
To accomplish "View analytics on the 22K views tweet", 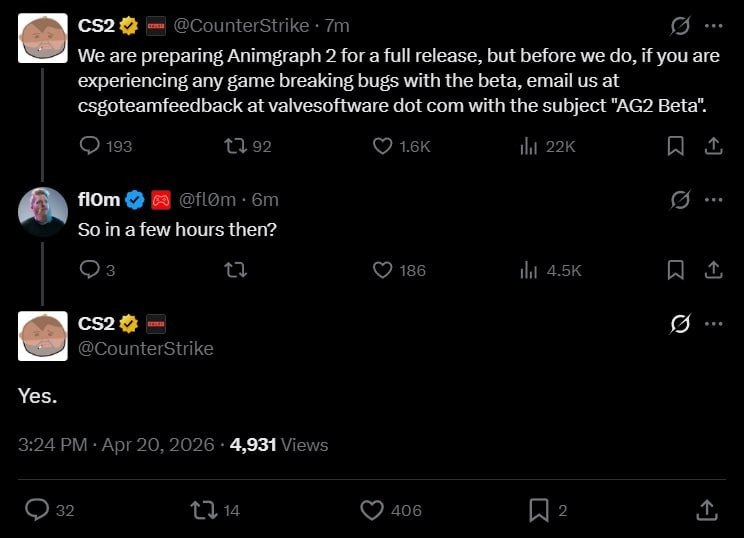I will [529, 146].
